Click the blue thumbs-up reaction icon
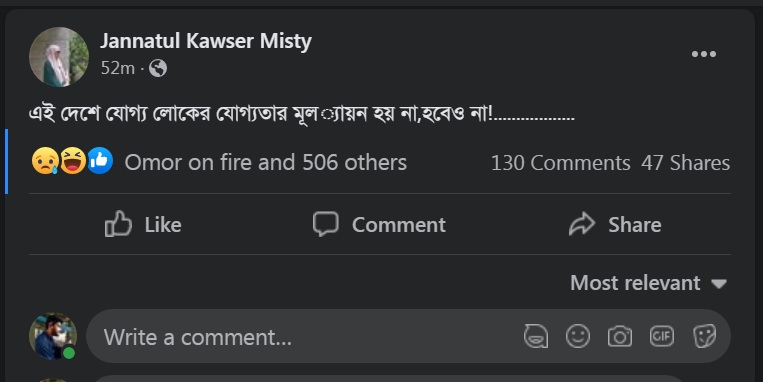This screenshot has width=763, height=382. point(100,161)
